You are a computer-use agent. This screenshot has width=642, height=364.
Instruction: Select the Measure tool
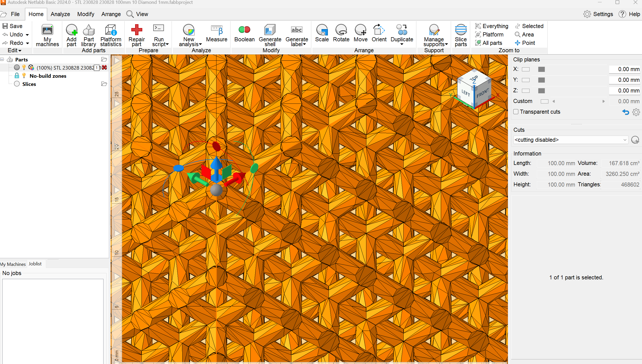coord(216,30)
